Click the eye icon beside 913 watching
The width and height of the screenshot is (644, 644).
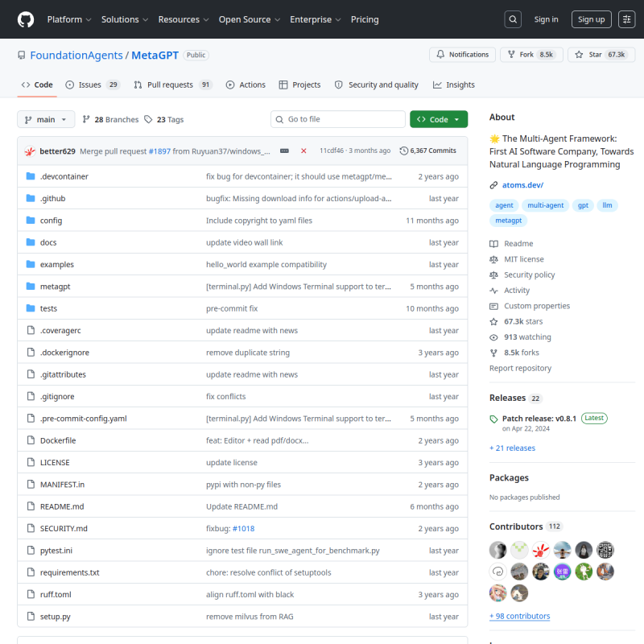tap(493, 337)
